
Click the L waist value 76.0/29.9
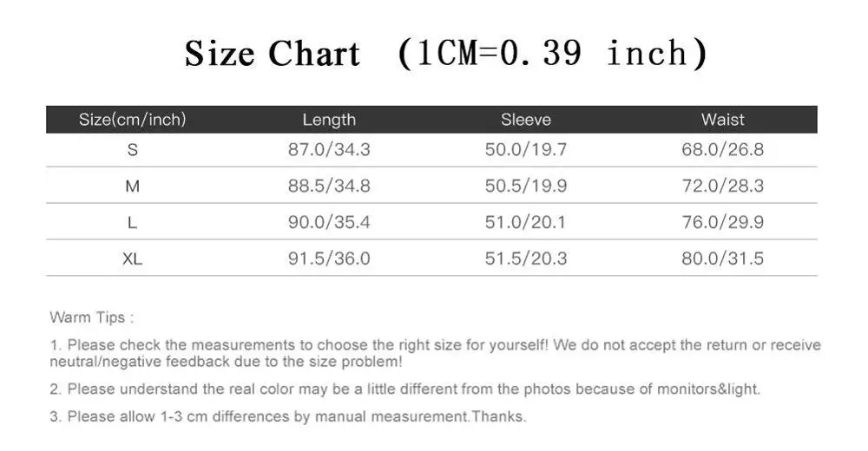pyautogui.click(x=722, y=222)
